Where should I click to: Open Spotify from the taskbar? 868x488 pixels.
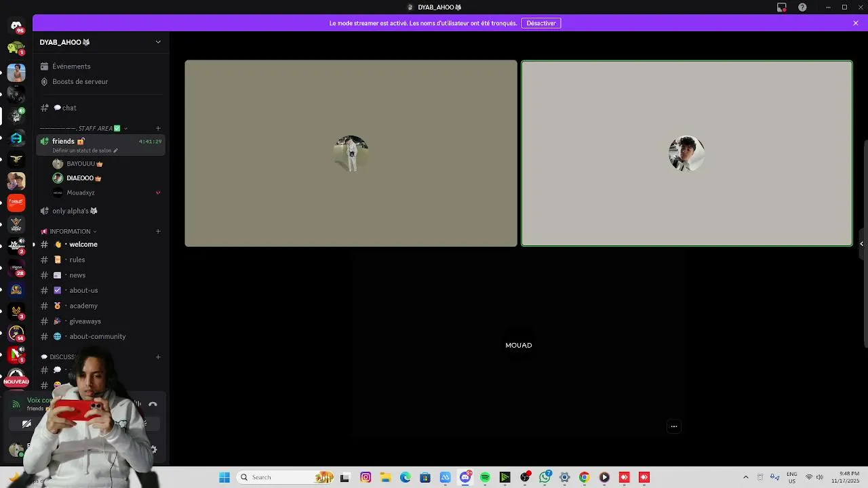(x=485, y=477)
